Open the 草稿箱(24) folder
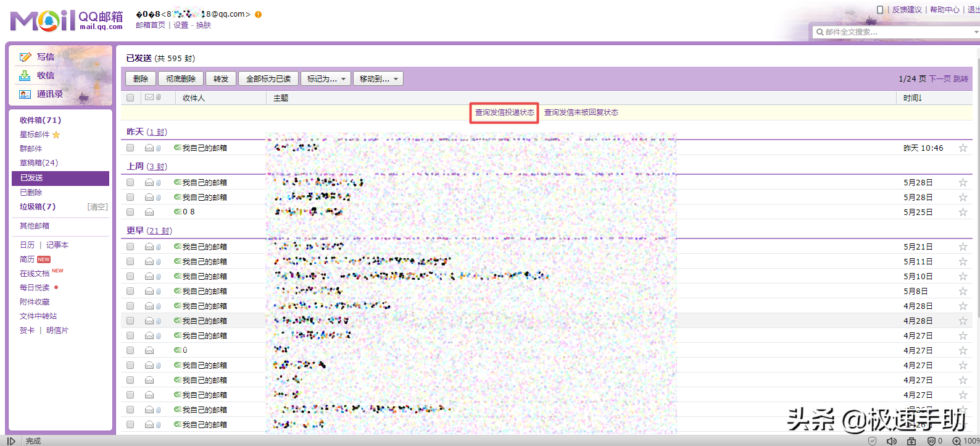This screenshot has width=980, height=446. pos(39,163)
